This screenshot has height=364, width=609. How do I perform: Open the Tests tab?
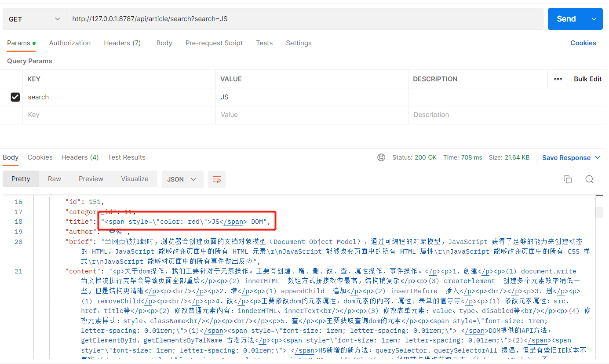tap(264, 43)
